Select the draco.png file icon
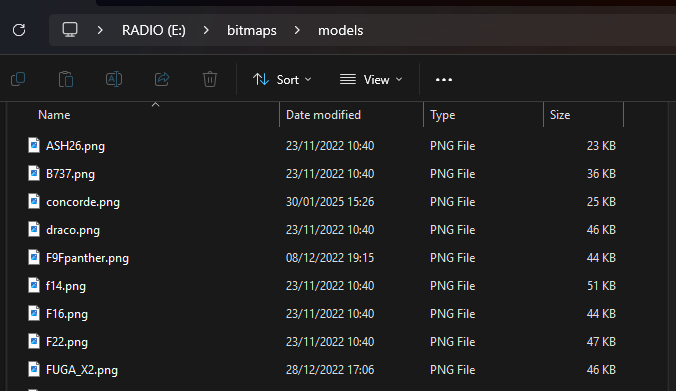This screenshot has height=391, width=676. 34,229
